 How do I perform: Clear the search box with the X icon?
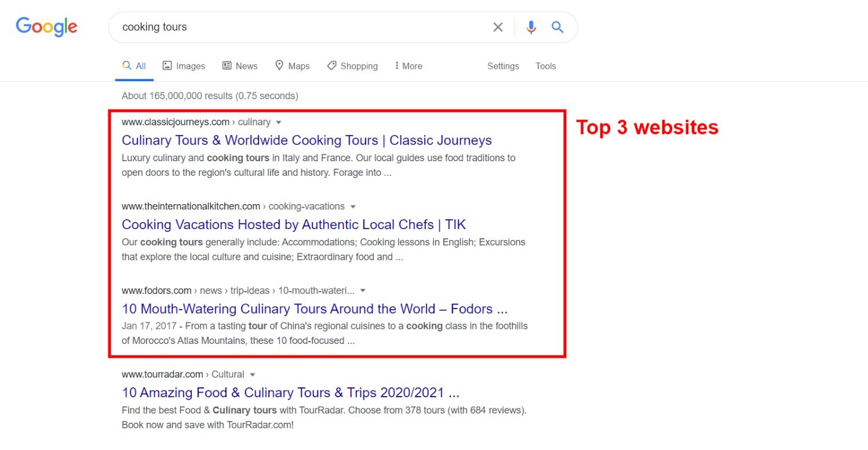coord(498,27)
